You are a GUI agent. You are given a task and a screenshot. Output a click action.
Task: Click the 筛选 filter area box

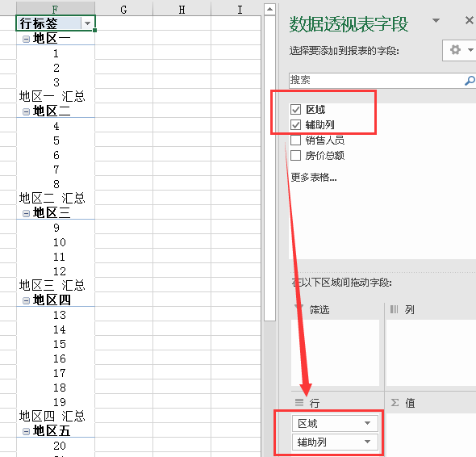[x=335, y=353]
